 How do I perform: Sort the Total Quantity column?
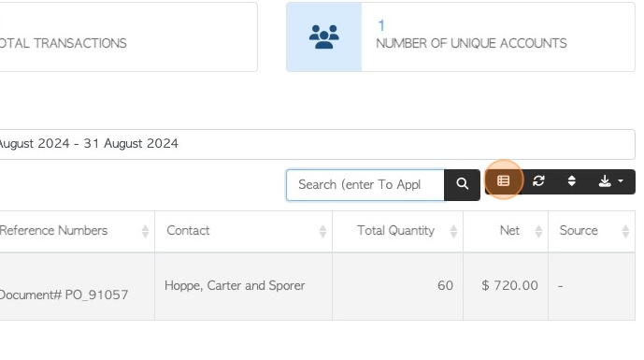(x=453, y=231)
